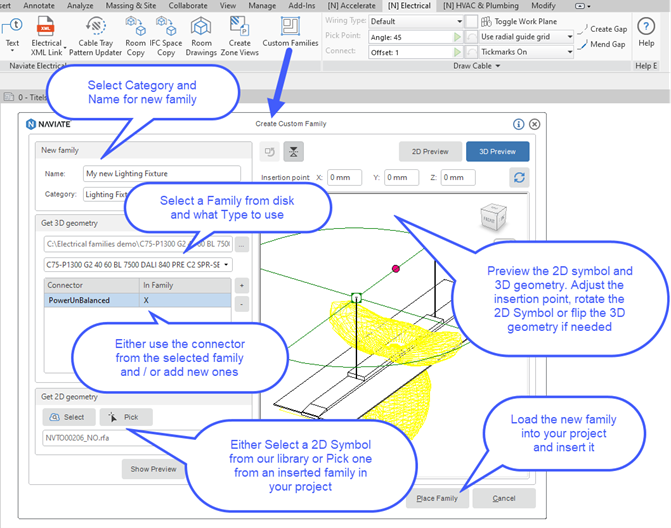The image size is (671, 528).
Task: Expand the Draw Cable panel arrow
Action: 498,66
